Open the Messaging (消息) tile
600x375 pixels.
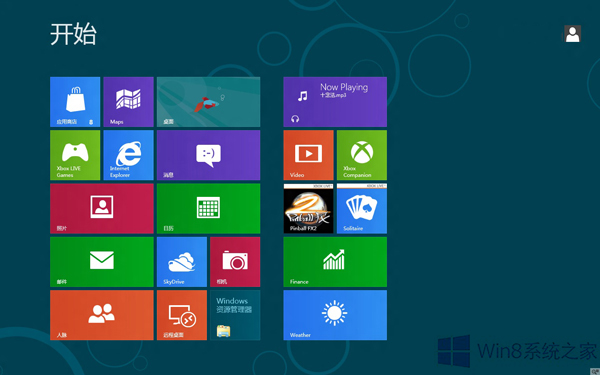coord(209,155)
